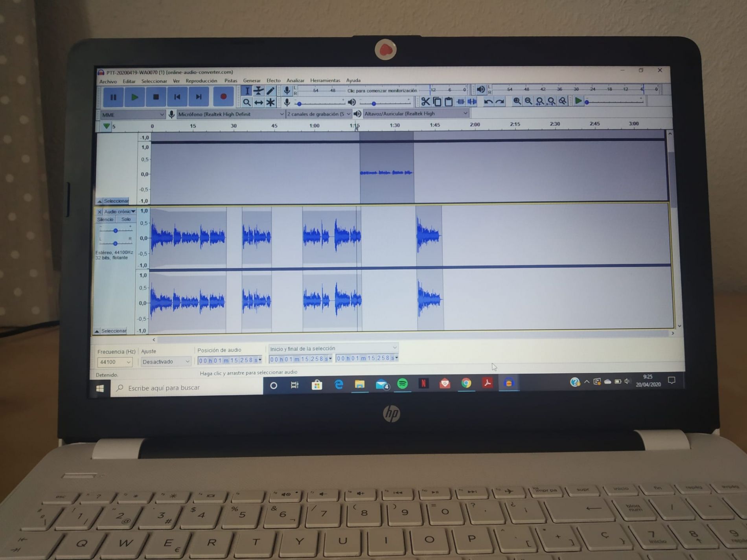Zoom in on the waveform
The image size is (747, 560).
pyautogui.click(x=517, y=101)
